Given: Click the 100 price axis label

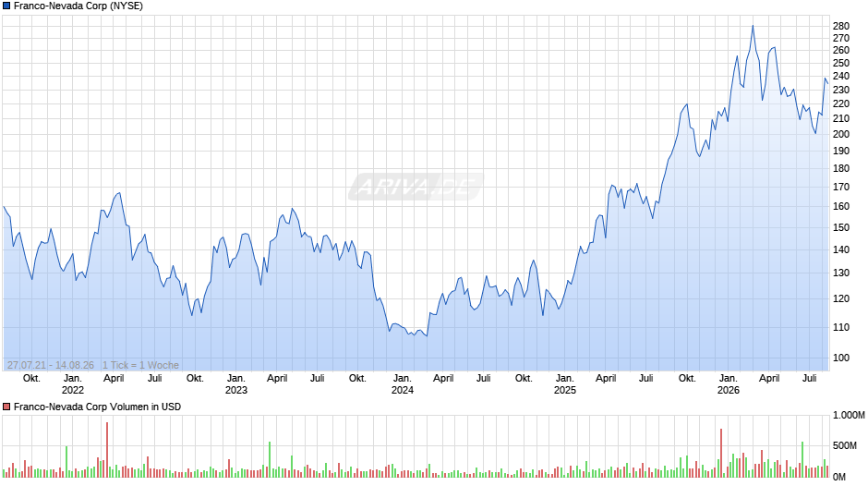Looking at the screenshot, I should pos(841,358).
